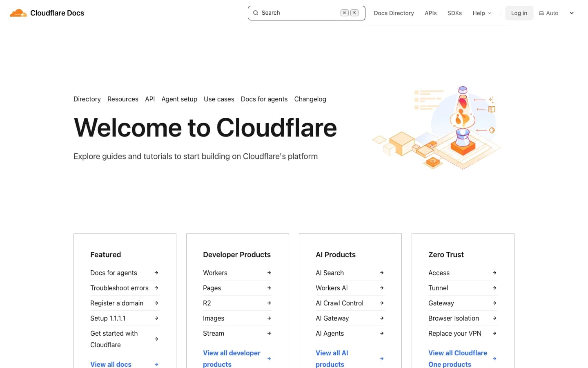Open the Changelog link
Image resolution: width=588 pixels, height=368 pixels.
pos(310,99)
